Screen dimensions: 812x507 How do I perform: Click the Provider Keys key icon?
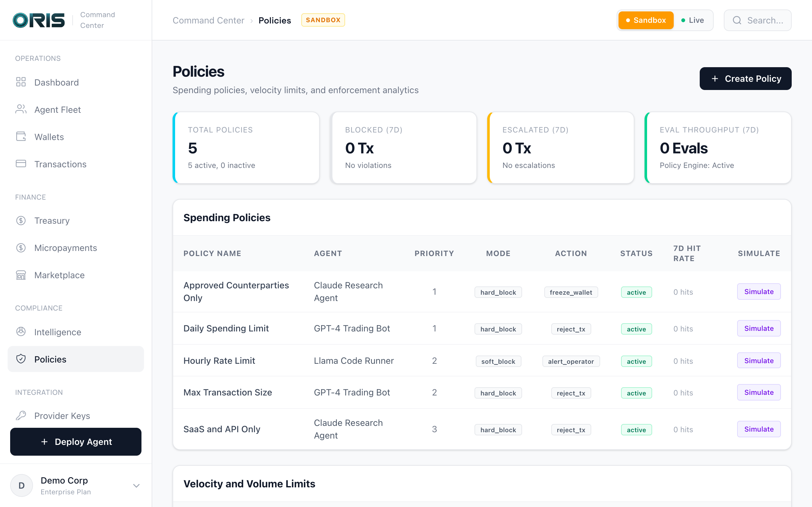pos(21,415)
